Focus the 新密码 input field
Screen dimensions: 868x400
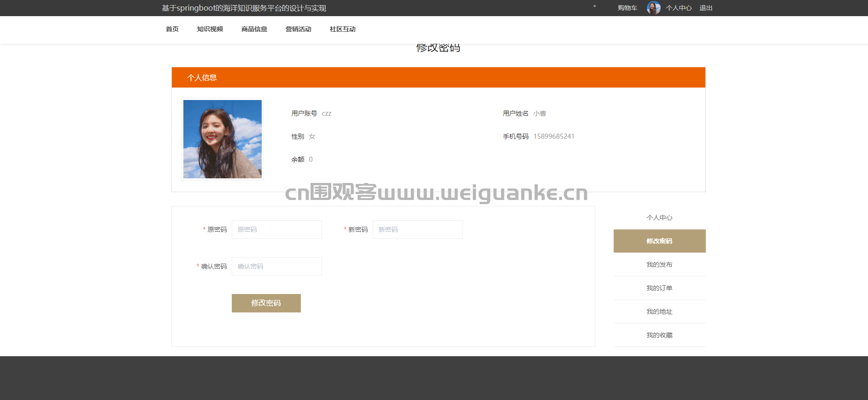pos(418,229)
